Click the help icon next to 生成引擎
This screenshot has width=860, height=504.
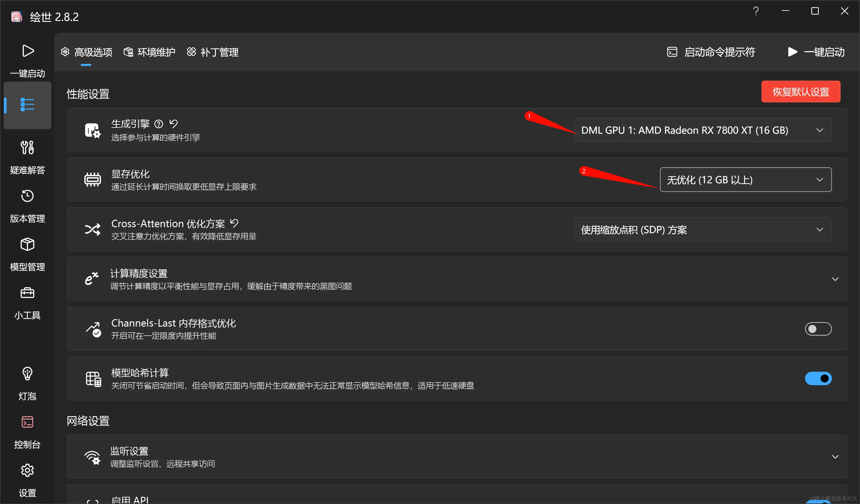(159, 124)
